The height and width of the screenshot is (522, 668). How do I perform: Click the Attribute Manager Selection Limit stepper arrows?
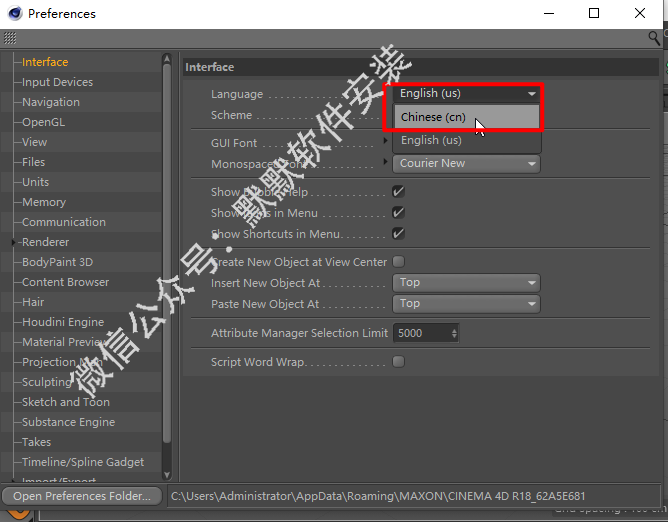point(455,333)
